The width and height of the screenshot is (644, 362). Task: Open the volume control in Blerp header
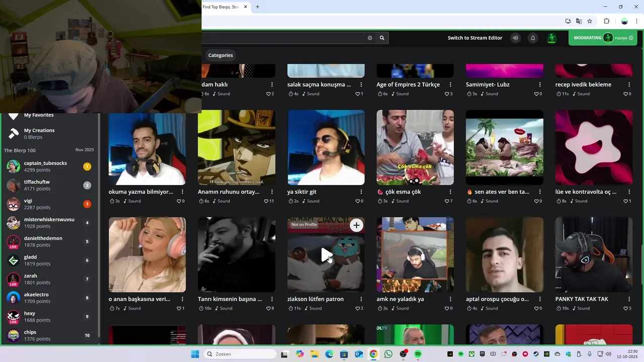[x=515, y=38]
